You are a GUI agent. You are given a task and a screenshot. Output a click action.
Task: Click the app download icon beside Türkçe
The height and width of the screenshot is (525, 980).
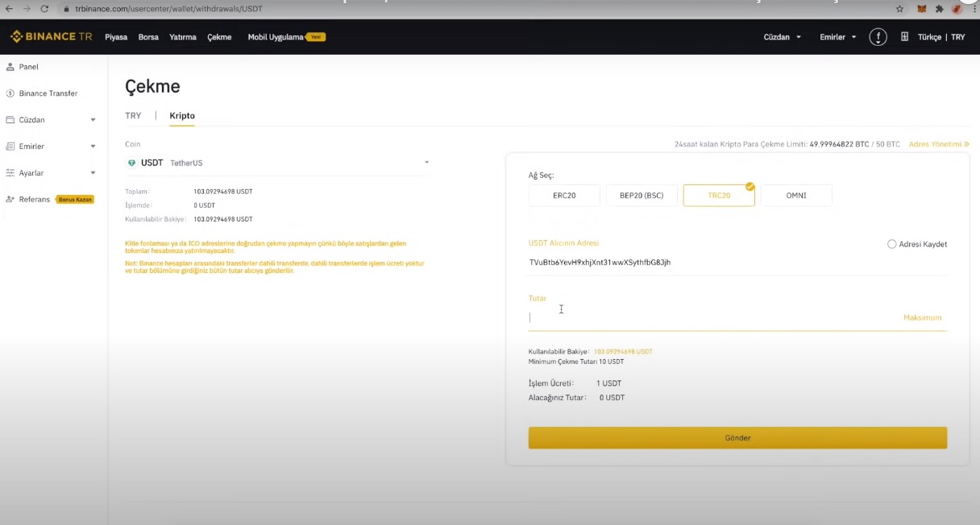point(904,37)
